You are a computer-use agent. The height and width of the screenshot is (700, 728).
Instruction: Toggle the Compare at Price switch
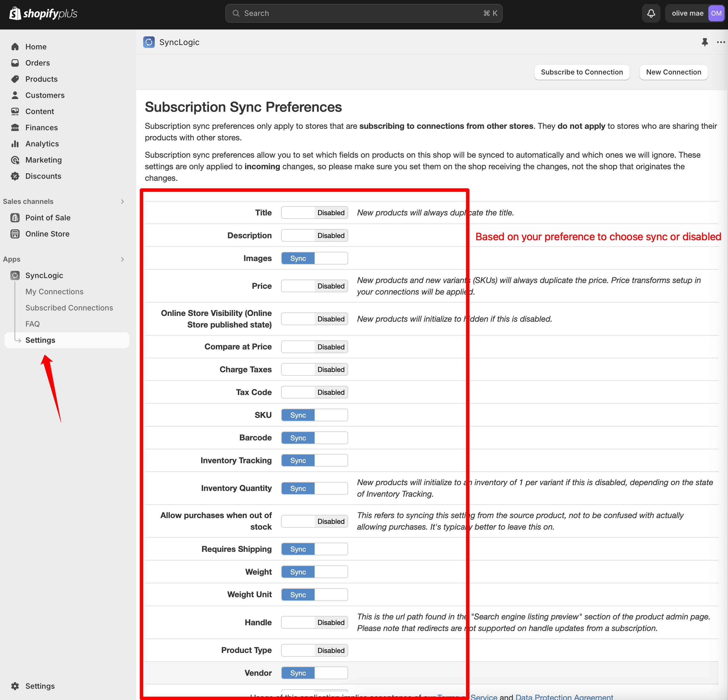tap(314, 347)
